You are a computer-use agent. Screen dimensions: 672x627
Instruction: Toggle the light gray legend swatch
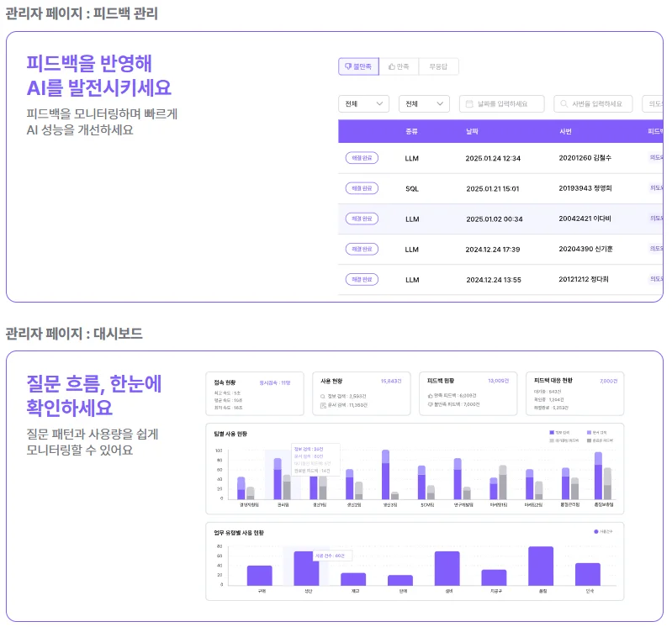click(x=552, y=440)
